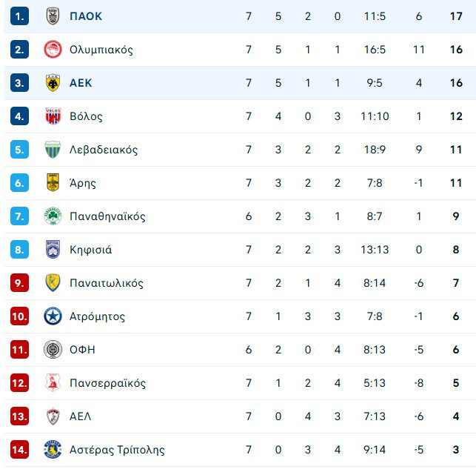Open the ΑΕΛ team name link
Image resolution: width=476 pixels, height=472 pixels.
coord(80,416)
